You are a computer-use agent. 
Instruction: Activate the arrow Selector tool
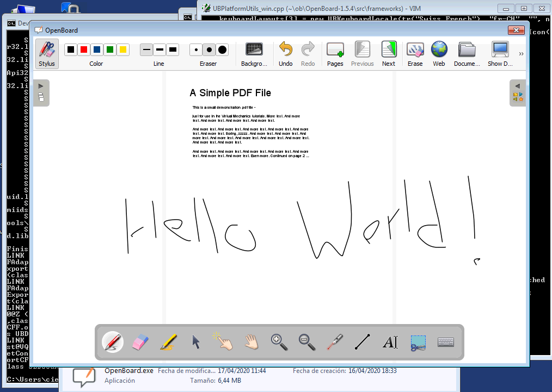[x=196, y=342]
